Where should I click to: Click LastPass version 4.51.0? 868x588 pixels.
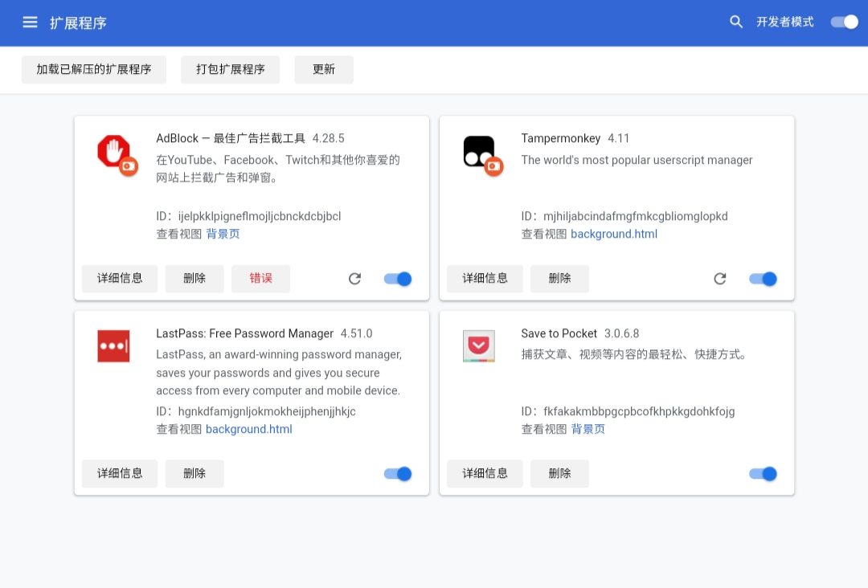pyautogui.click(x=357, y=333)
